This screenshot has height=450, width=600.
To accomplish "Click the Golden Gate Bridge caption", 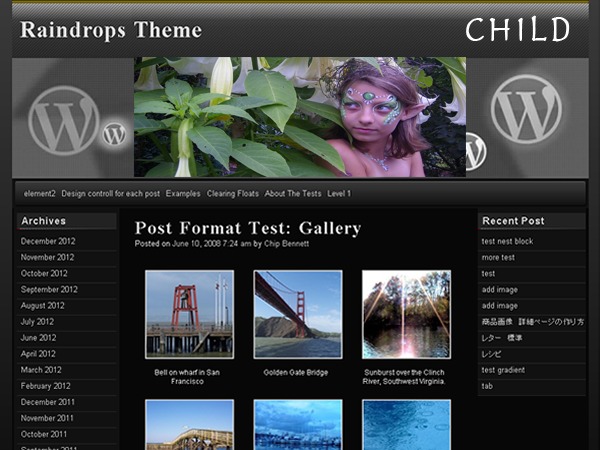I will [x=296, y=372].
